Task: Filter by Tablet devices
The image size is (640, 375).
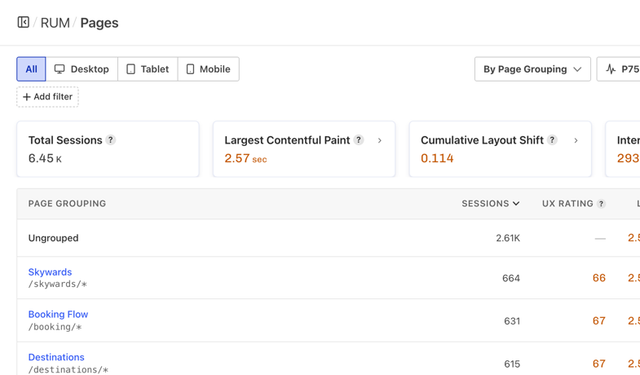Action: click(x=148, y=69)
